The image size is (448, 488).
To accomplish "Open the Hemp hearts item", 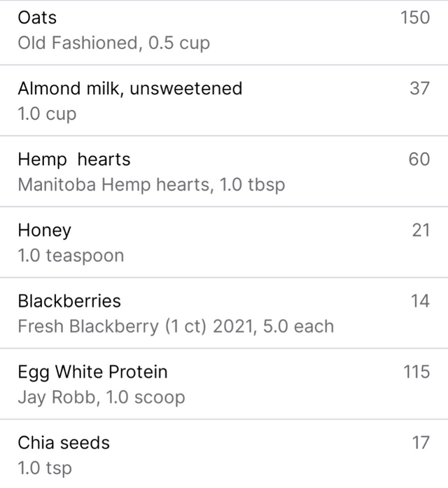I will pyautogui.click(x=224, y=171).
